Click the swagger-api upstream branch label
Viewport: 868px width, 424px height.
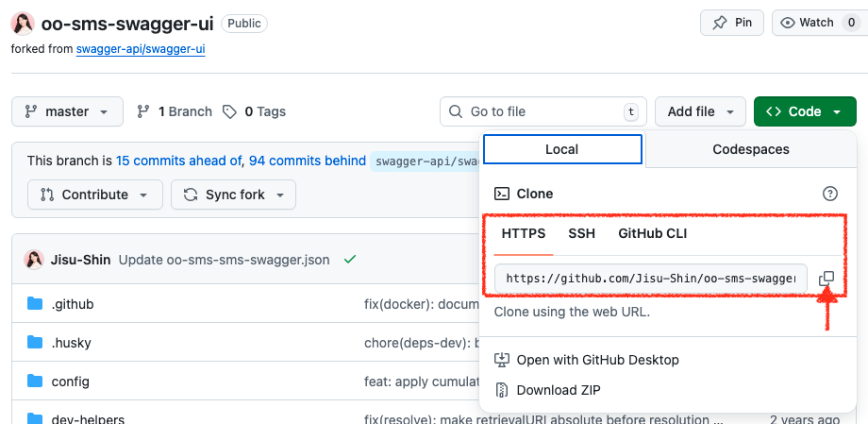pyautogui.click(x=425, y=161)
